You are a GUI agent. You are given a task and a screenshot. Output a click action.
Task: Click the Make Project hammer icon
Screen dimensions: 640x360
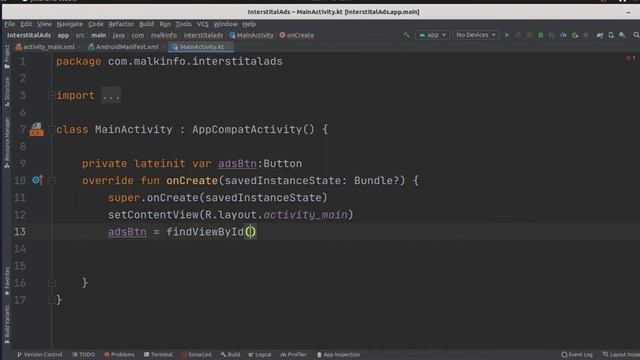click(x=406, y=35)
